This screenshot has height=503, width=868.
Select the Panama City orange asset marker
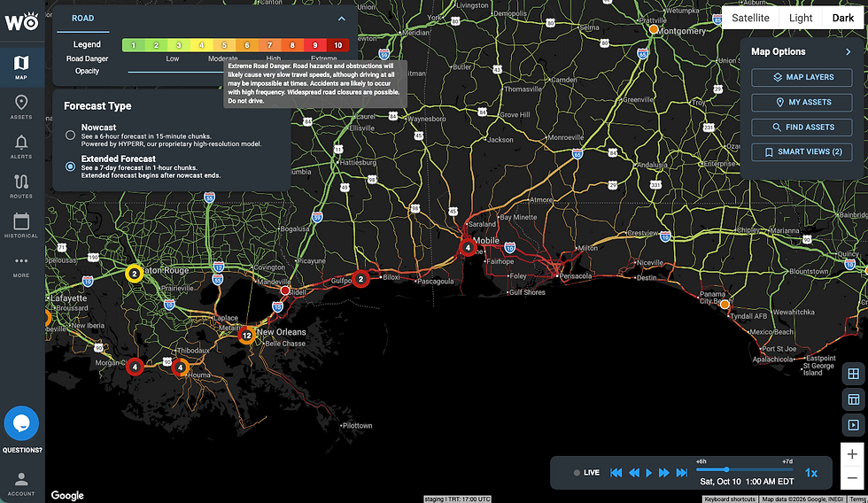point(725,305)
